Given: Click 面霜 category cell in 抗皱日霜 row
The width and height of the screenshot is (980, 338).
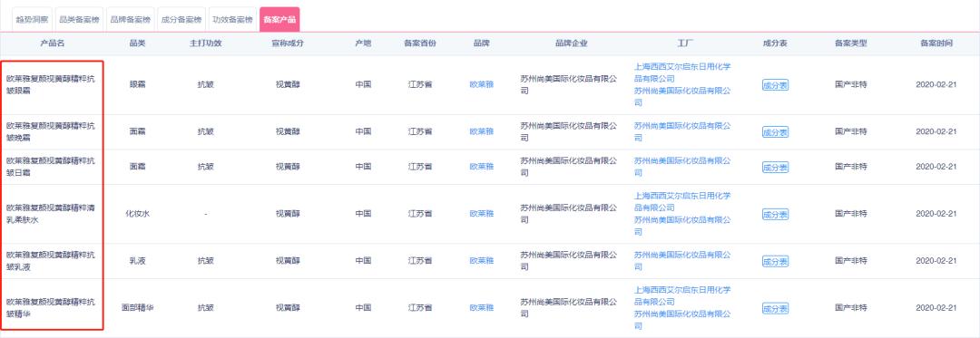Looking at the screenshot, I should point(138,167).
